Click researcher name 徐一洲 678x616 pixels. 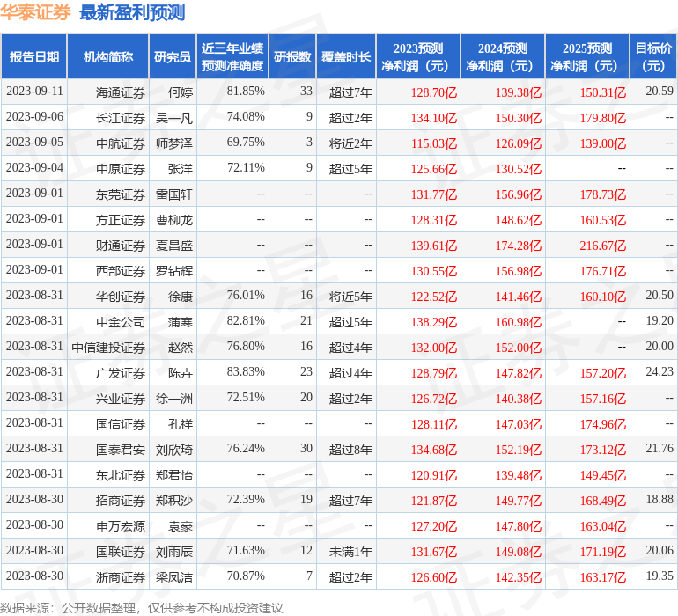[174, 398]
